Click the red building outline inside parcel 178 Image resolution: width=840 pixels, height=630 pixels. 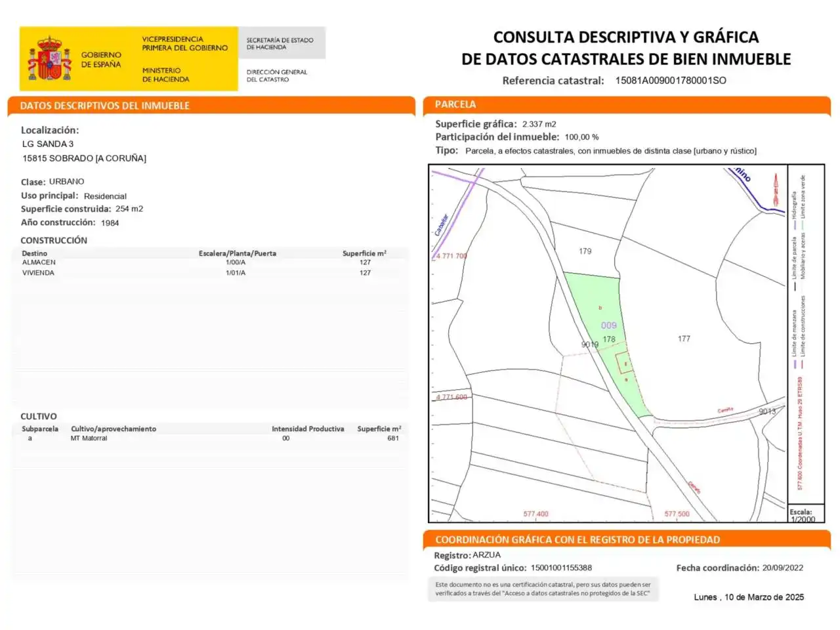[624, 363]
